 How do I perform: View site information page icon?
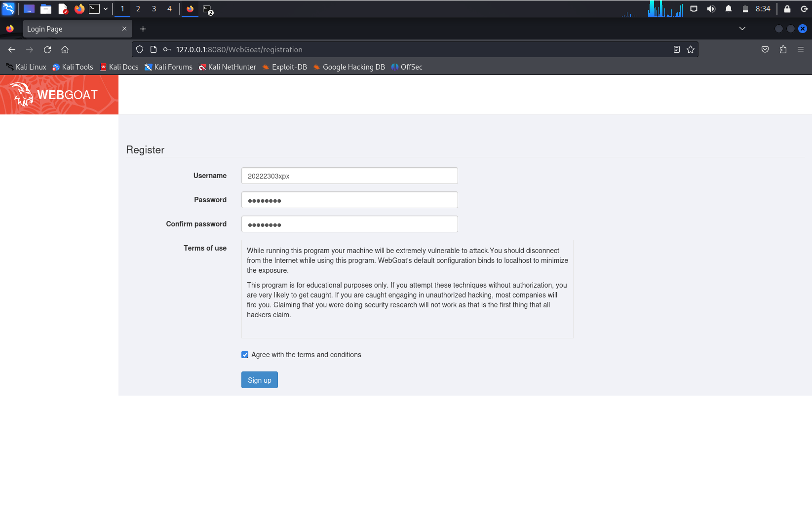point(154,49)
